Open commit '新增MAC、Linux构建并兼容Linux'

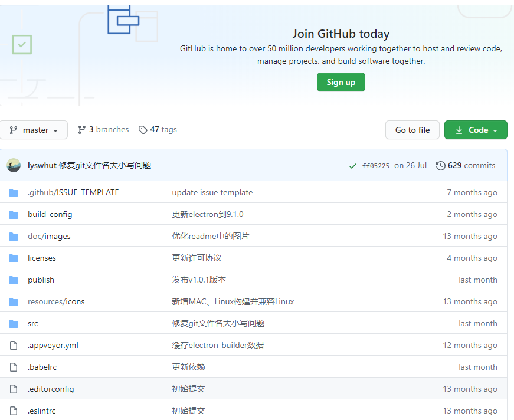click(233, 301)
